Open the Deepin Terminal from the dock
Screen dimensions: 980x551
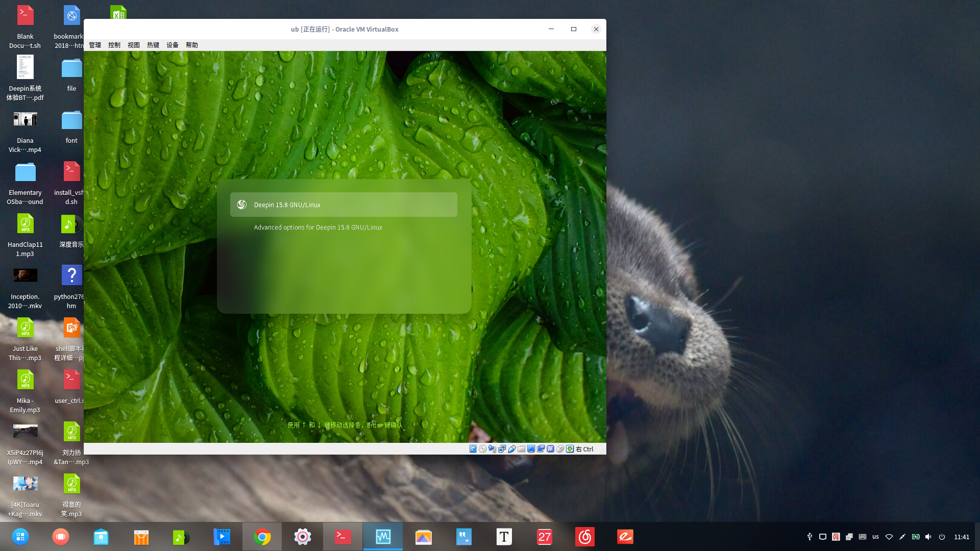342,536
